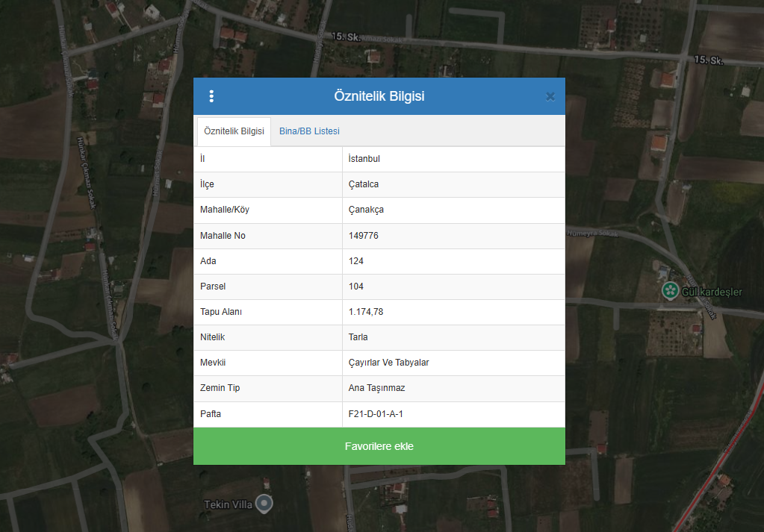Click the Parsel value 104

(356, 287)
